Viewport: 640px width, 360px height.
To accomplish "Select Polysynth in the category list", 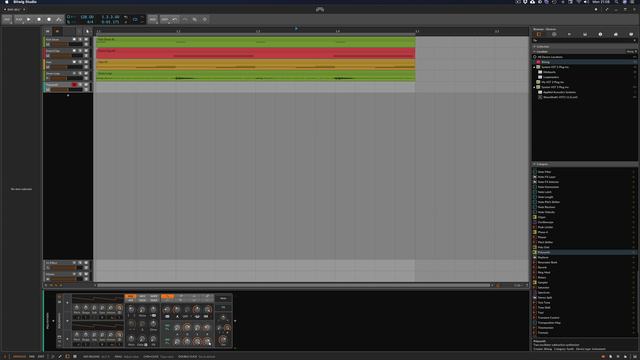I will (584, 252).
